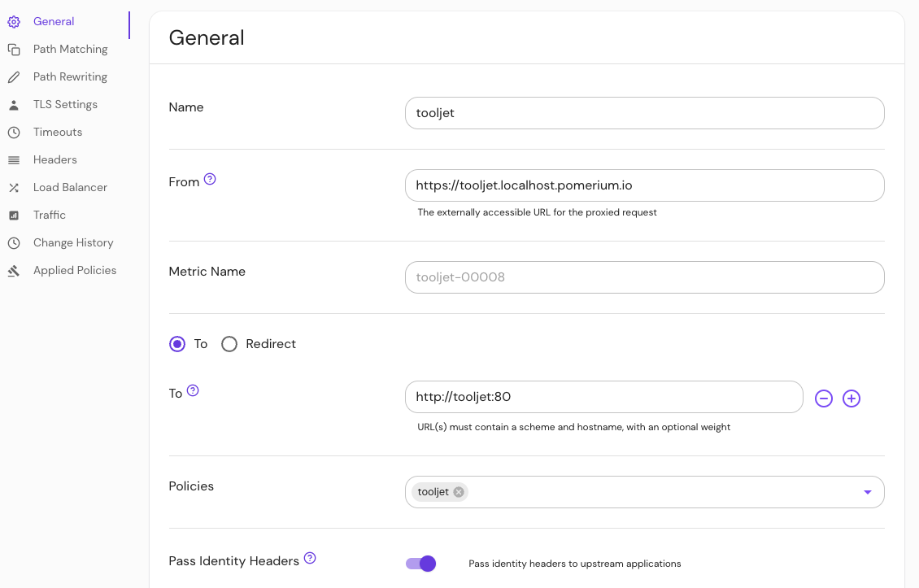Expand the Policies dropdown arrow
The width and height of the screenshot is (919, 588).
(867, 492)
